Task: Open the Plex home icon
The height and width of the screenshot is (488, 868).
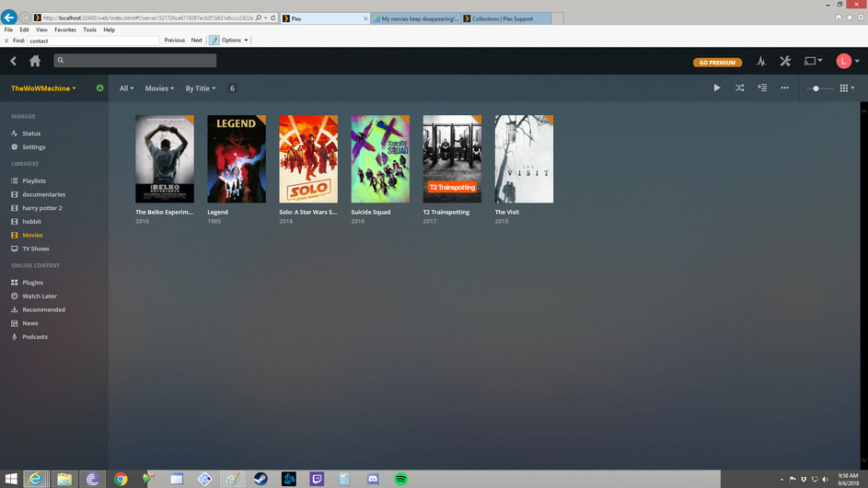Action: tap(35, 61)
